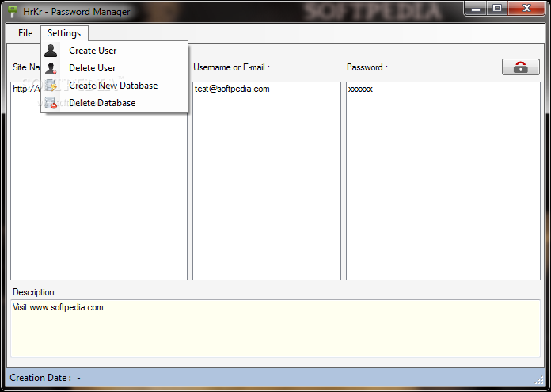Screen dimensions: 551x392
Task: Click the Create User person icon
Action: [x=51, y=51]
